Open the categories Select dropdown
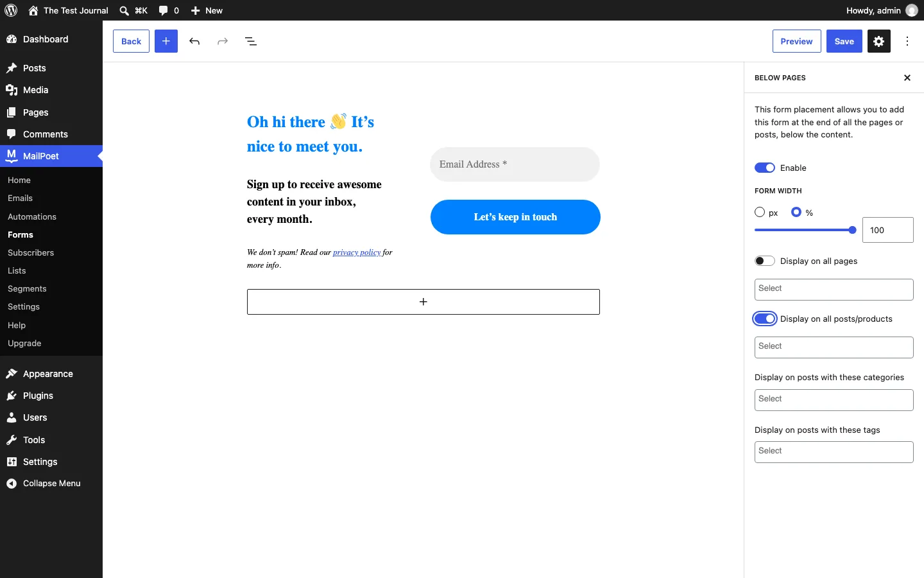The width and height of the screenshot is (924, 578). click(x=834, y=400)
